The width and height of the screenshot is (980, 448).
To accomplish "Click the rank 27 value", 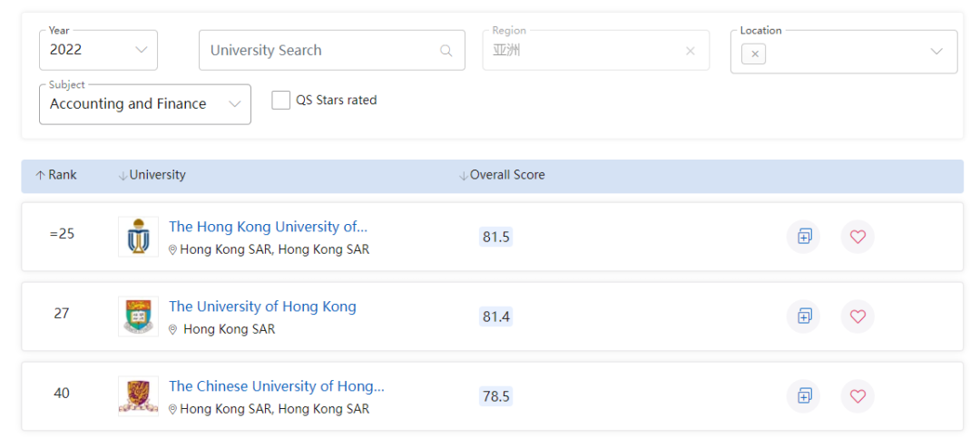I will [x=62, y=314].
